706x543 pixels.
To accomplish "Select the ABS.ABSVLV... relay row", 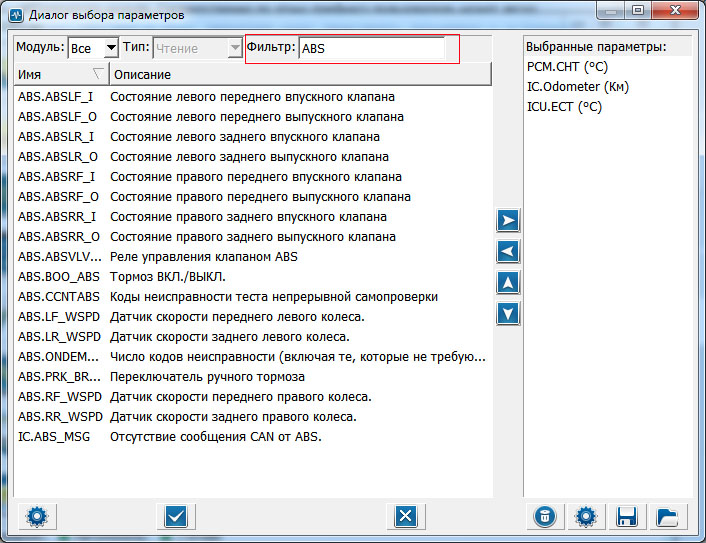I will (x=252, y=257).
